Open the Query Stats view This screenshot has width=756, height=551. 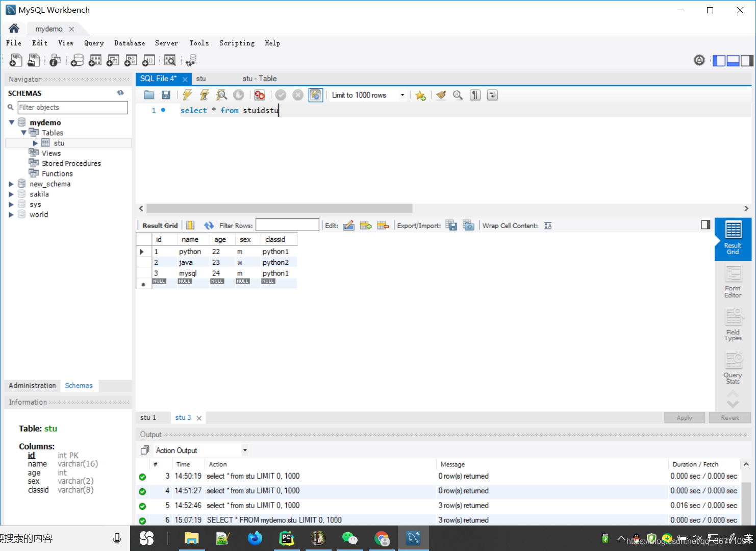point(733,367)
